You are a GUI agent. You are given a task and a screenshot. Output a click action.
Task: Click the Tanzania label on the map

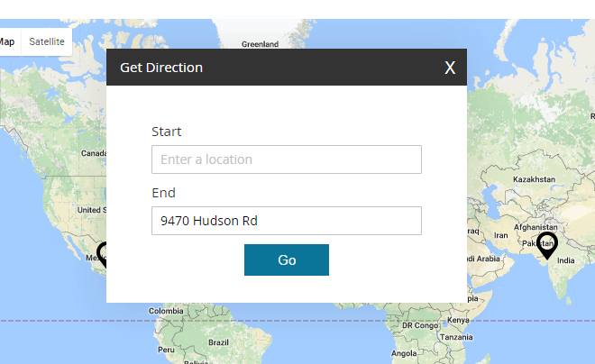[x=453, y=336]
